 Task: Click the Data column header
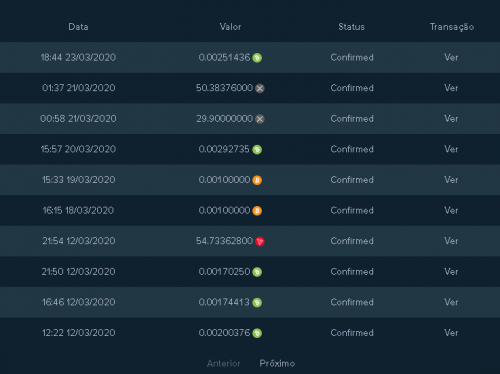pyautogui.click(x=78, y=27)
